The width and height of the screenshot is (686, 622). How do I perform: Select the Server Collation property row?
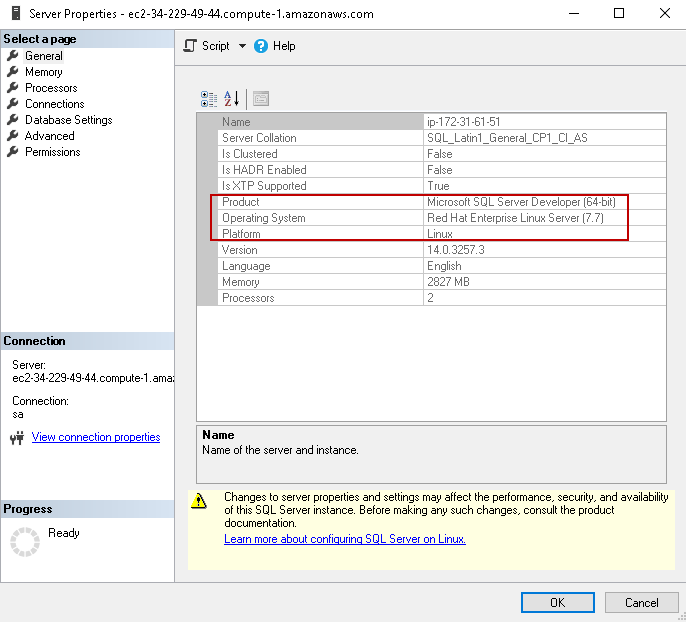(442, 138)
